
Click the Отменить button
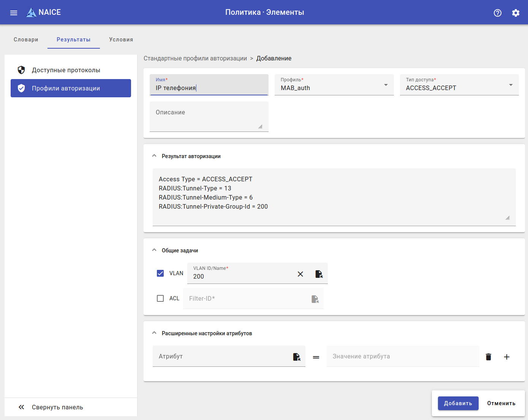(501, 403)
